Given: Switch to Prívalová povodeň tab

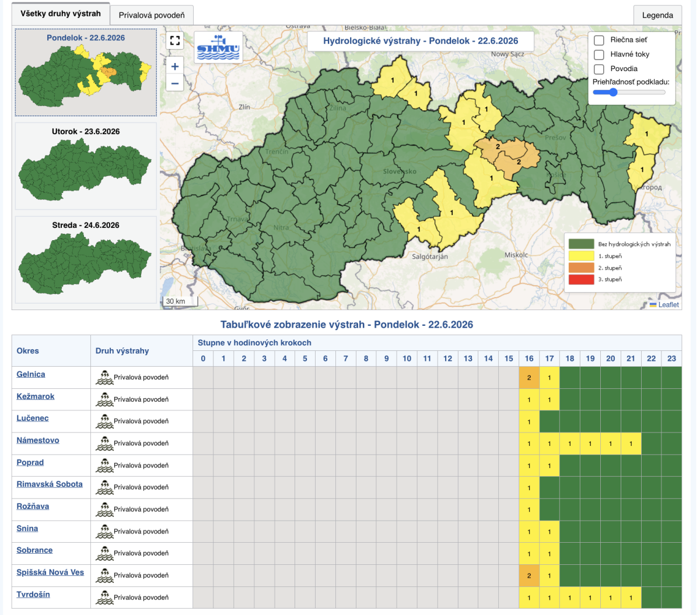Looking at the screenshot, I should (x=152, y=15).
